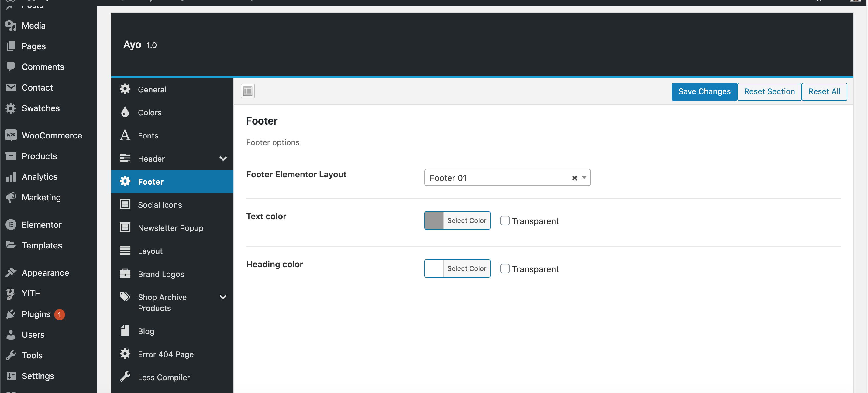Enable Transparent for Heading color
The width and height of the screenshot is (868, 393).
click(505, 268)
